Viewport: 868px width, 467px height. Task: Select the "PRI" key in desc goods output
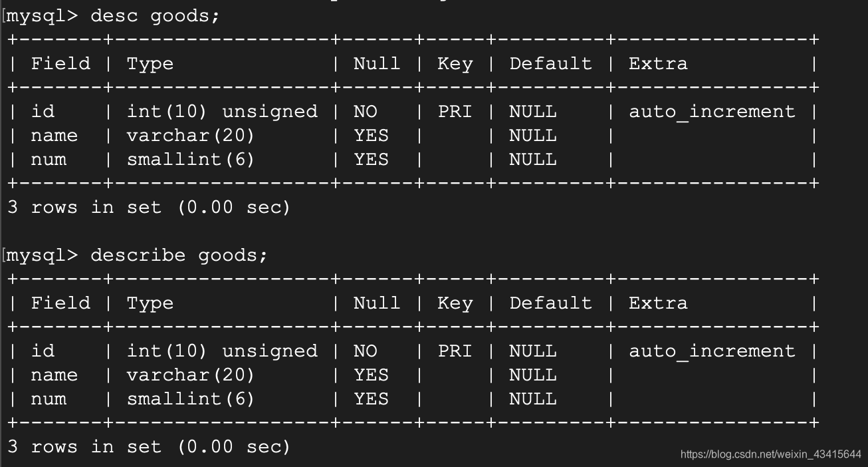click(455, 111)
